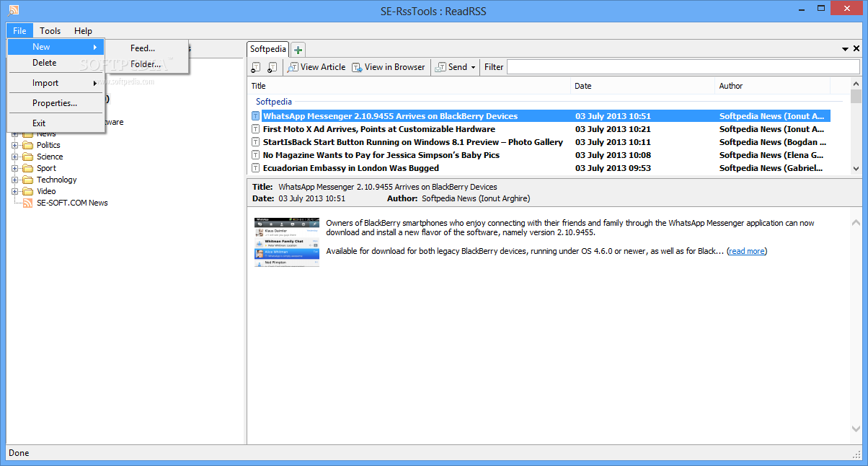Image resolution: width=868 pixels, height=466 pixels.
Task: Click View in Browser toolbar button
Action: [389, 67]
